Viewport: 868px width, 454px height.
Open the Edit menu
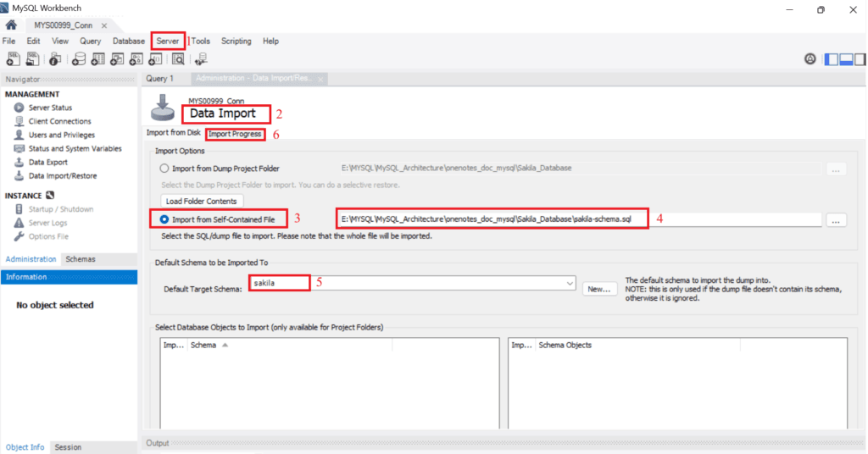33,41
